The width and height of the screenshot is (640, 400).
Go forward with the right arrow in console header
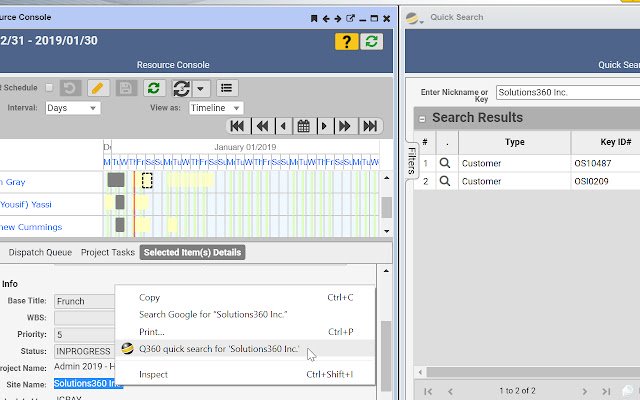point(338,18)
